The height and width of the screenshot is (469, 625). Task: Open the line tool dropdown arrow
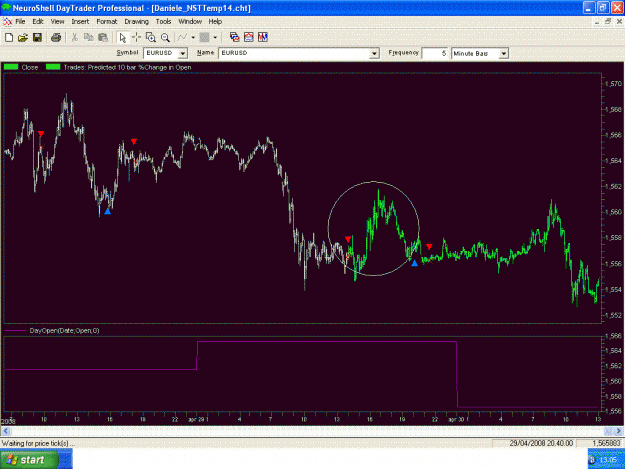point(193,37)
